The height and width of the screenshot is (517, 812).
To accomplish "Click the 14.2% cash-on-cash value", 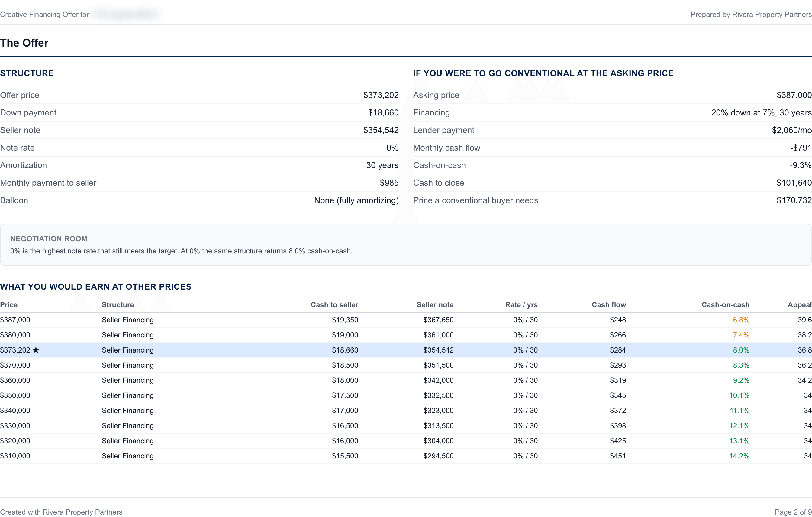I will (x=739, y=456).
